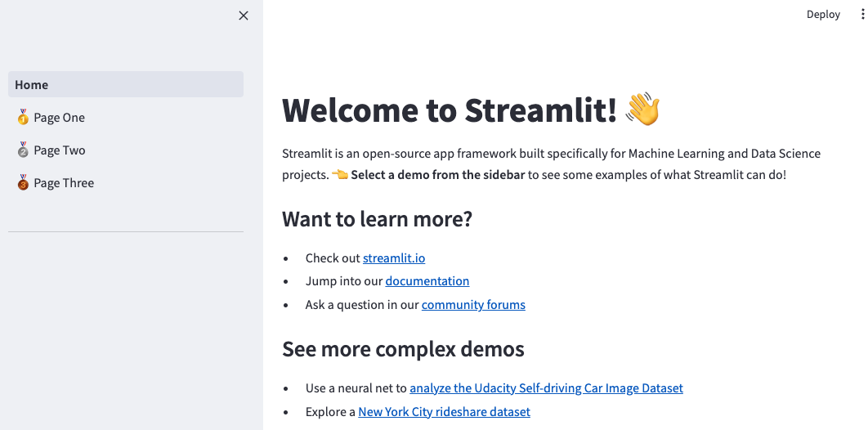Open the New York City rideshare dataset link

[444, 412]
